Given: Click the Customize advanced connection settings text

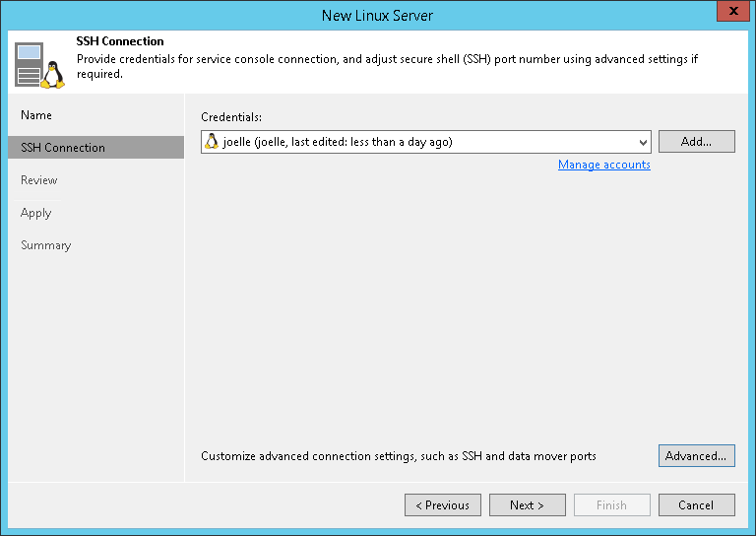Looking at the screenshot, I should [x=399, y=456].
